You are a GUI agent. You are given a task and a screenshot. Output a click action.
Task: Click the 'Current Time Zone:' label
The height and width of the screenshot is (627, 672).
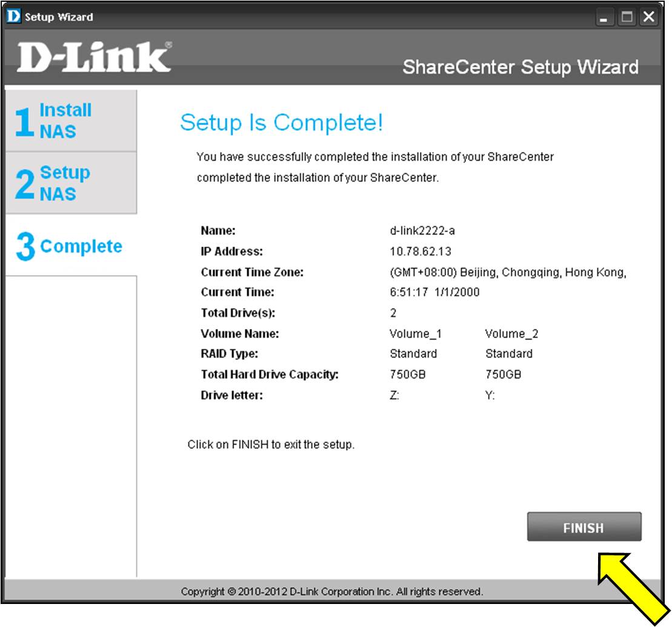[x=252, y=272]
